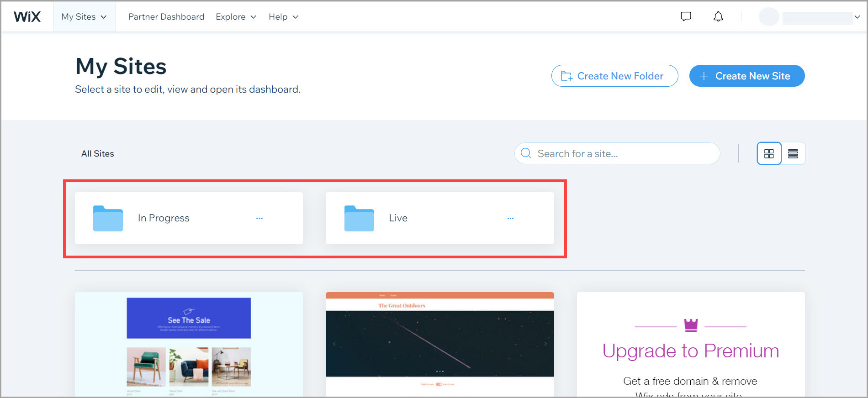
Task: Focus the Search for a site field
Action: (x=617, y=153)
